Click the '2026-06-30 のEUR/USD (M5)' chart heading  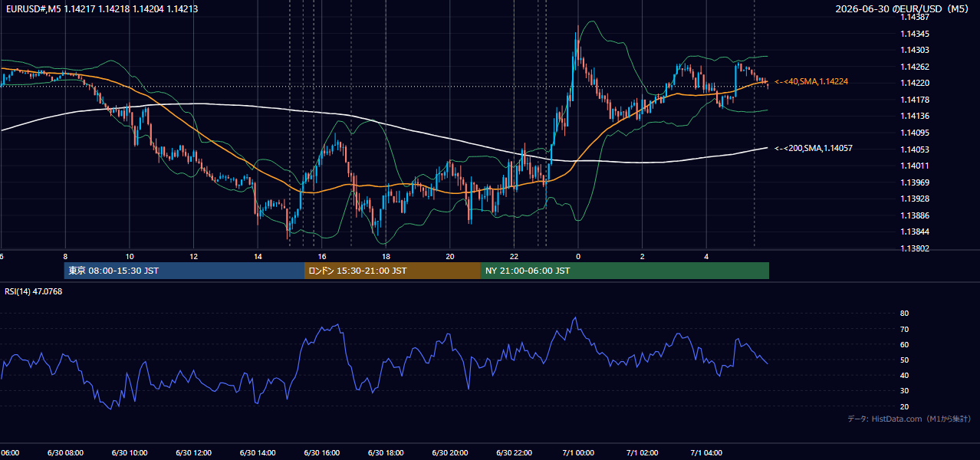coord(903,9)
